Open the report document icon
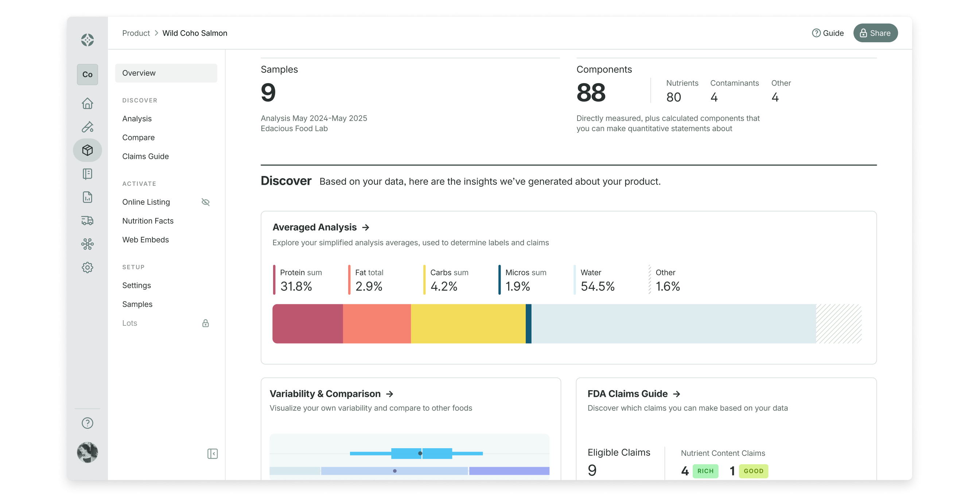The image size is (980, 497). coord(87,197)
